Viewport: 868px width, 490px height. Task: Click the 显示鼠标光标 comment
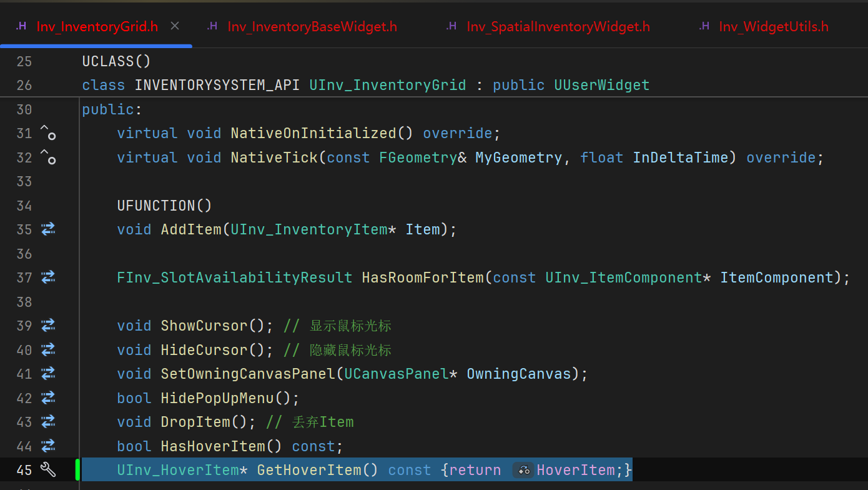tap(337, 326)
